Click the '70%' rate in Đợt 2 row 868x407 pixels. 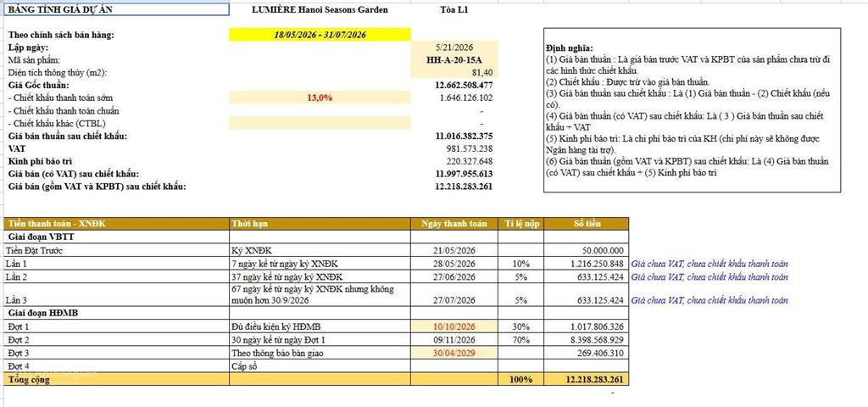pyautogui.click(x=521, y=339)
